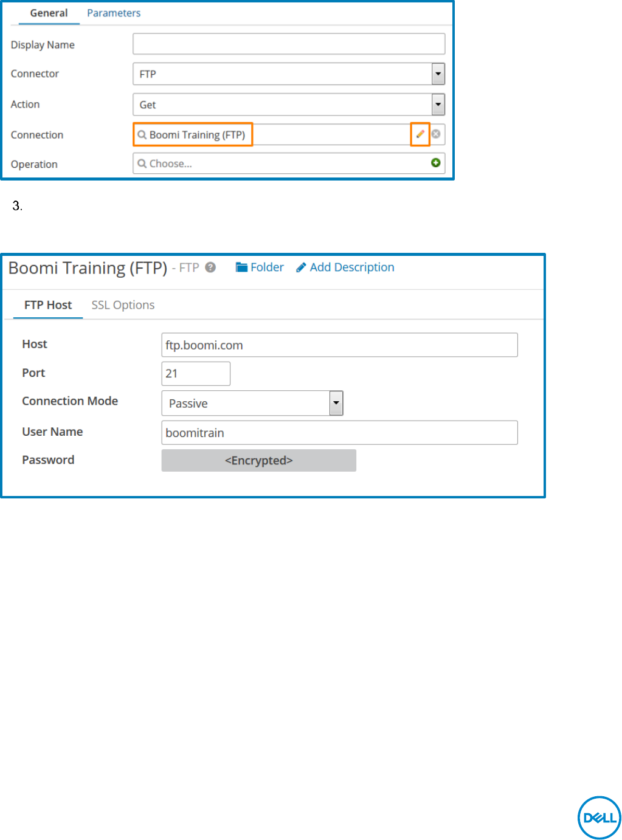Click the User Name field boomitrain
The image size is (622, 840).
(339, 433)
